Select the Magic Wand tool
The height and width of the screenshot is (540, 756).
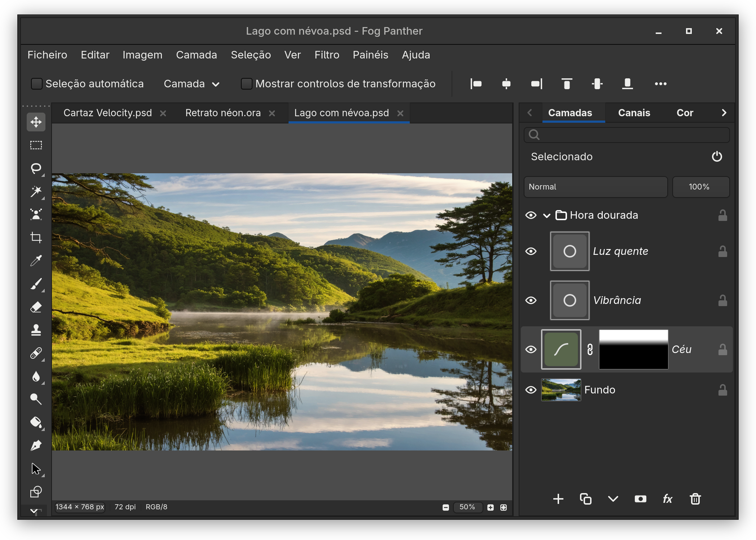[x=36, y=191]
